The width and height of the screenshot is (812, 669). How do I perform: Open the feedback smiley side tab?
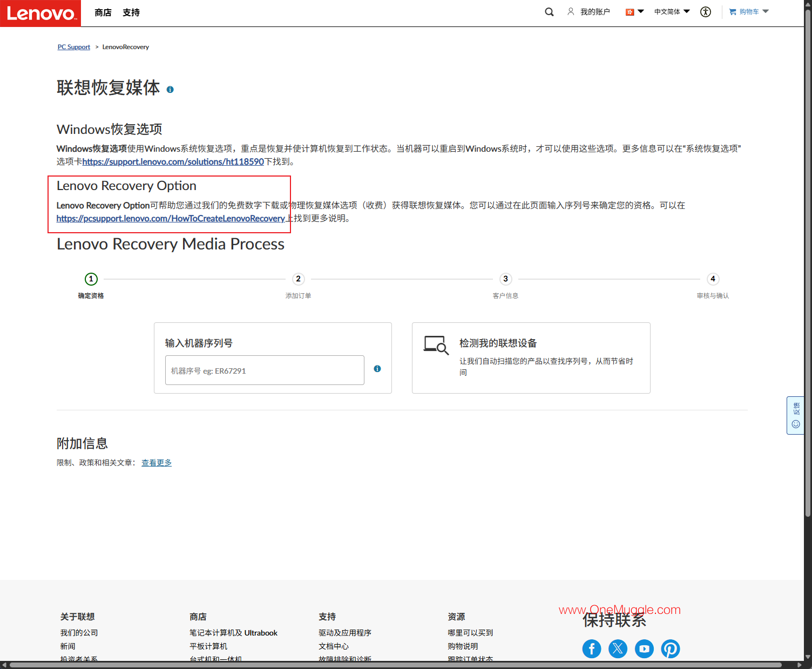[x=795, y=415]
